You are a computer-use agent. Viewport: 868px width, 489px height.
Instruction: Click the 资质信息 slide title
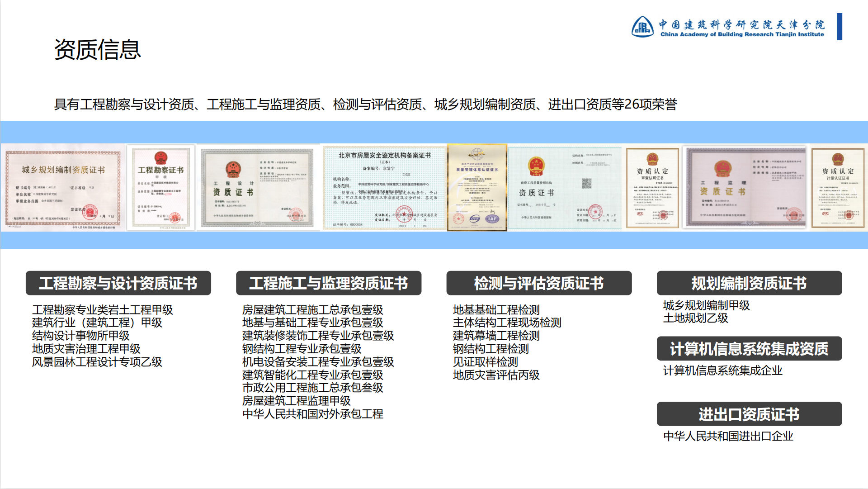click(x=98, y=50)
